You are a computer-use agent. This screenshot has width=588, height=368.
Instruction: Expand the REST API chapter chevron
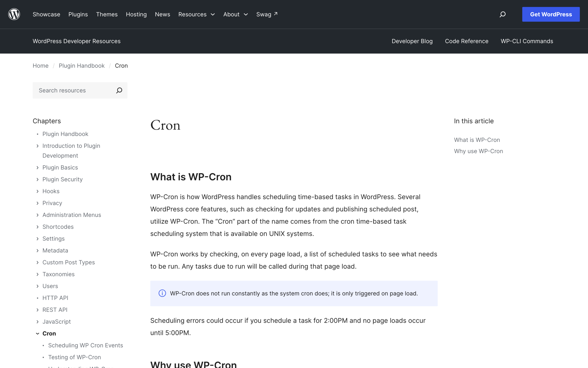pyautogui.click(x=37, y=310)
